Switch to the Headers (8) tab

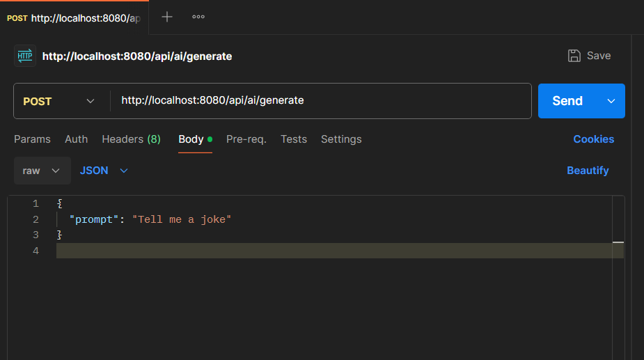pyautogui.click(x=131, y=139)
